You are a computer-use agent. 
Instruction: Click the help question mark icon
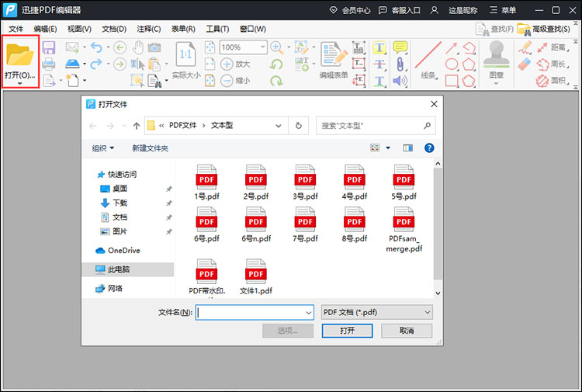click(x=429, y=147)
